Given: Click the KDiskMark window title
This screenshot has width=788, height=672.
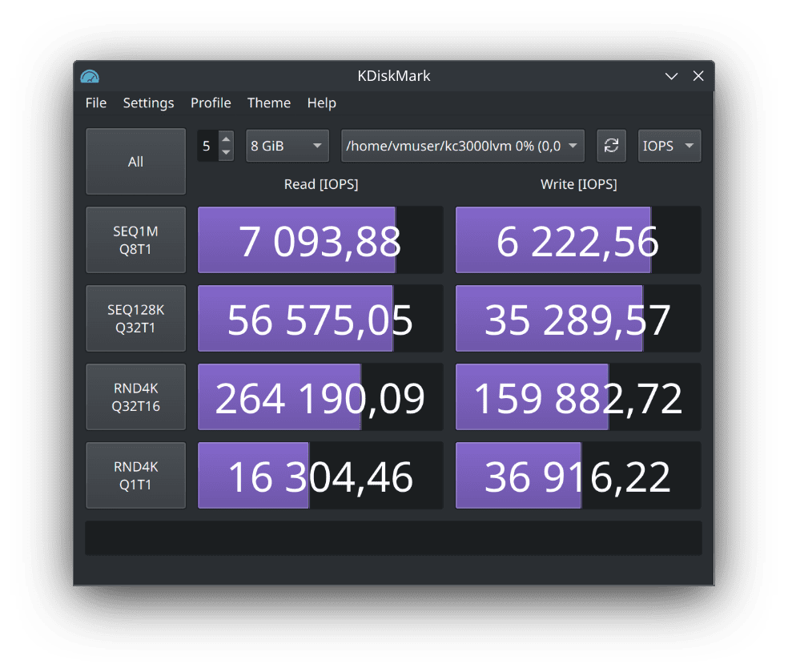Looking at the screenshot, I should pos(393,76).
